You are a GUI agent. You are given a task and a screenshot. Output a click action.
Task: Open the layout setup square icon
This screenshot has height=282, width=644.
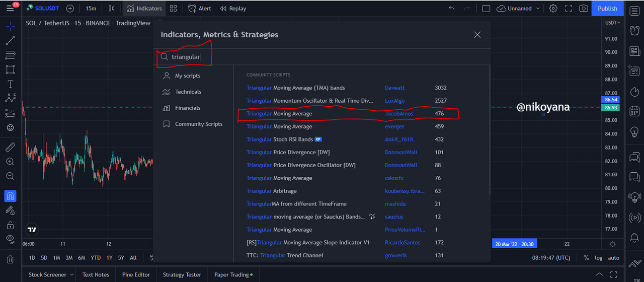pos(486,9)
